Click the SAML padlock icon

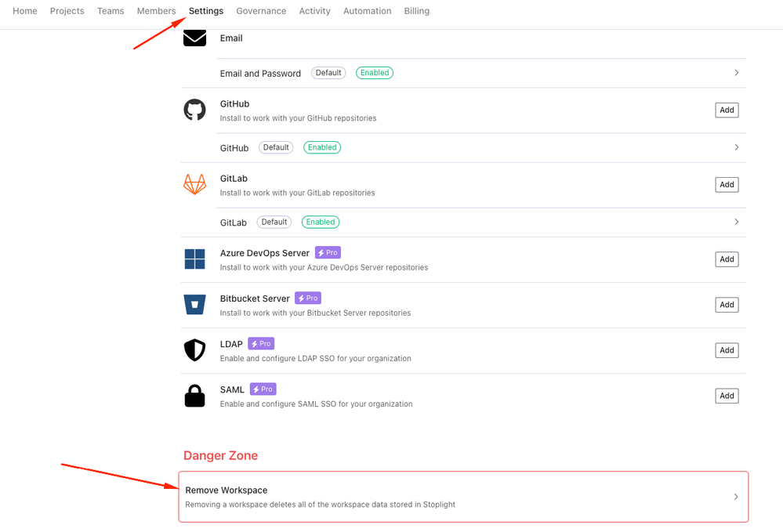point(194,396)
